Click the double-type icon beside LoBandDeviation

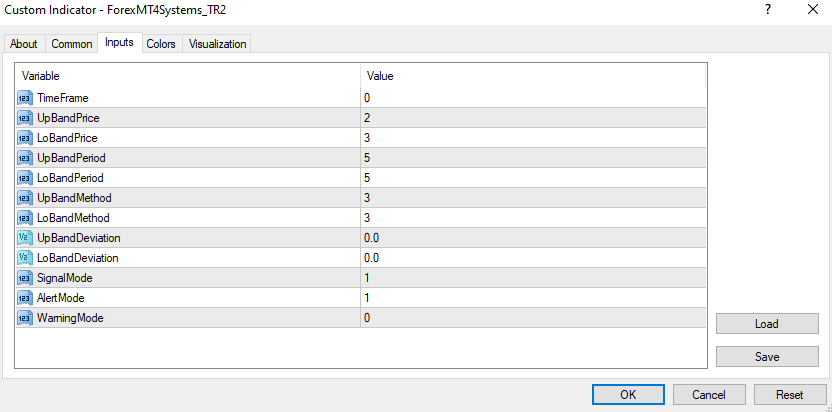[x=25, y=258]
